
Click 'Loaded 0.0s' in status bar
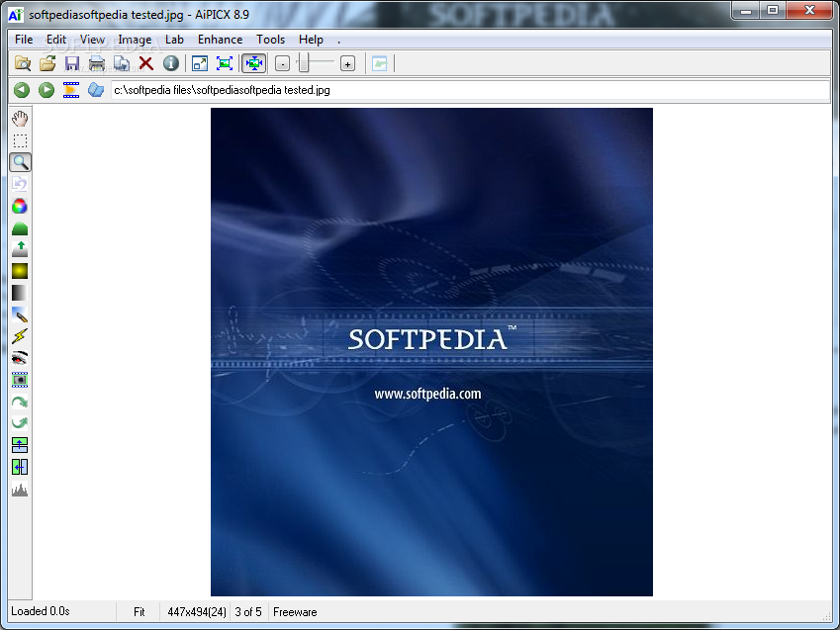coord(41,611)
